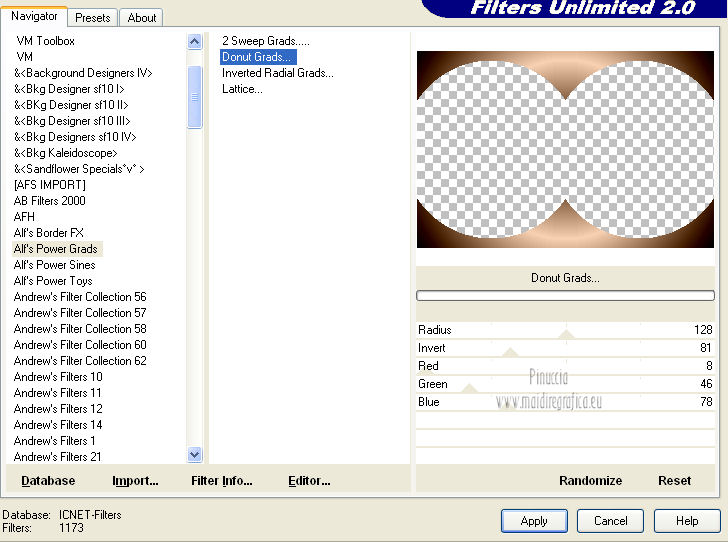Select Andrew's Filter Collection 62
The height and width of the screenshot is (542, 728).
(80, 361)
